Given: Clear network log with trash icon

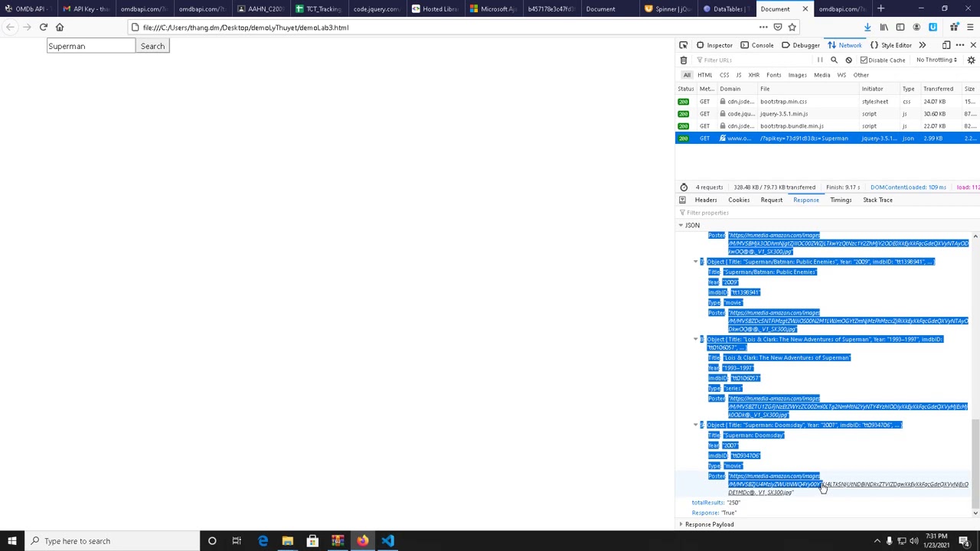Looking at the screenshot, I should pos(684,60).
